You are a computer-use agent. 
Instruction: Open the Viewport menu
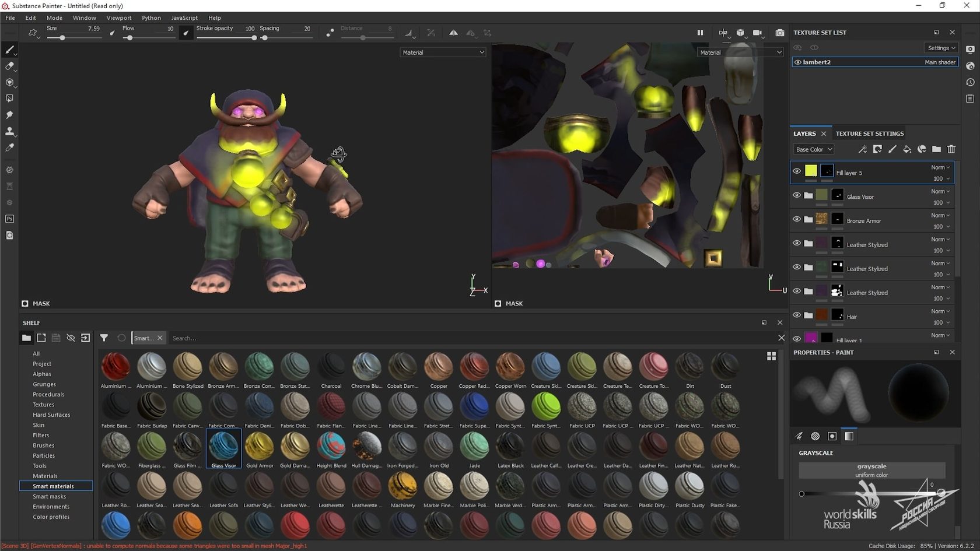[118, 17]
